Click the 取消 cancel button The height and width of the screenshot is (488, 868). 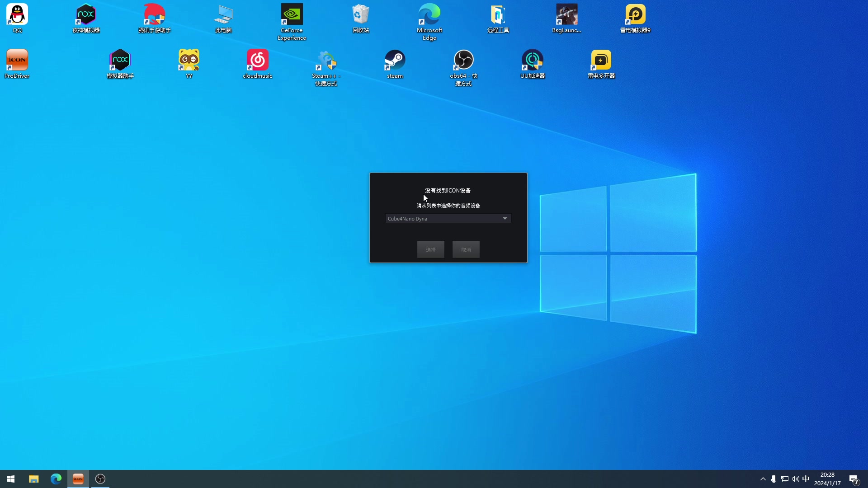(x=466, y=249)
